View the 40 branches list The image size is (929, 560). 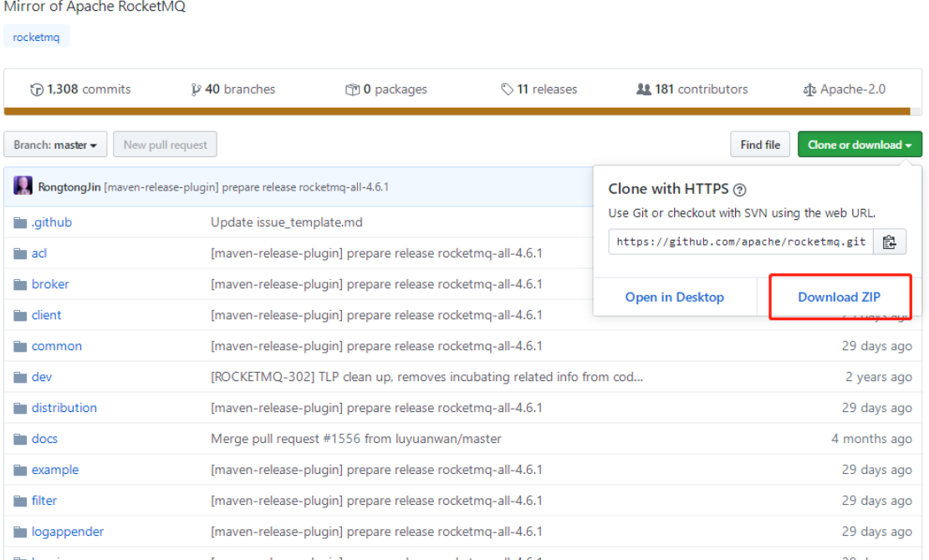(232, 89)
